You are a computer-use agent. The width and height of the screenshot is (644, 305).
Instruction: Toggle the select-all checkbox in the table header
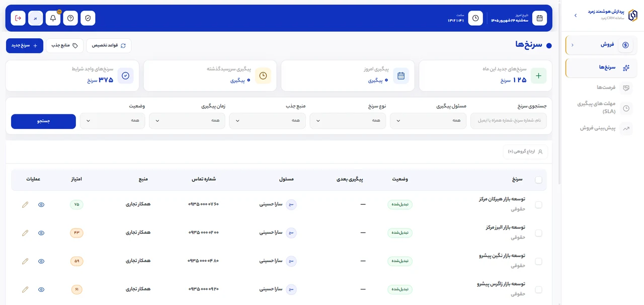[x=539, y=180]
